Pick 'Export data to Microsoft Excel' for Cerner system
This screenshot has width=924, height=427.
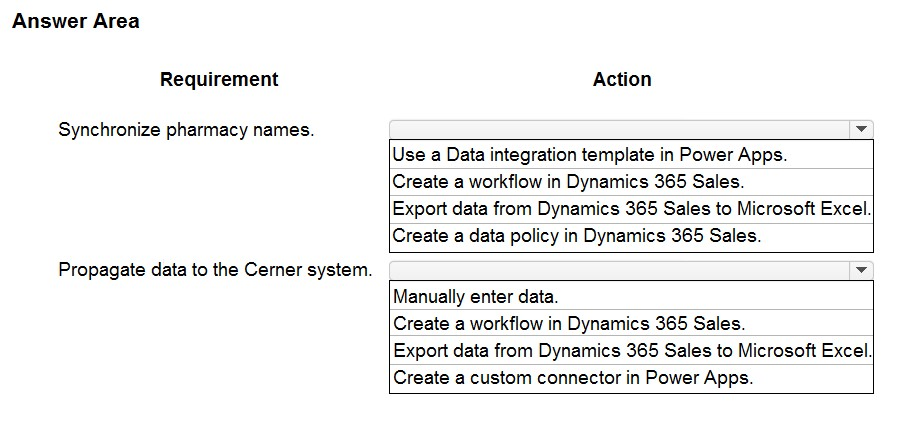pos(630,351)
